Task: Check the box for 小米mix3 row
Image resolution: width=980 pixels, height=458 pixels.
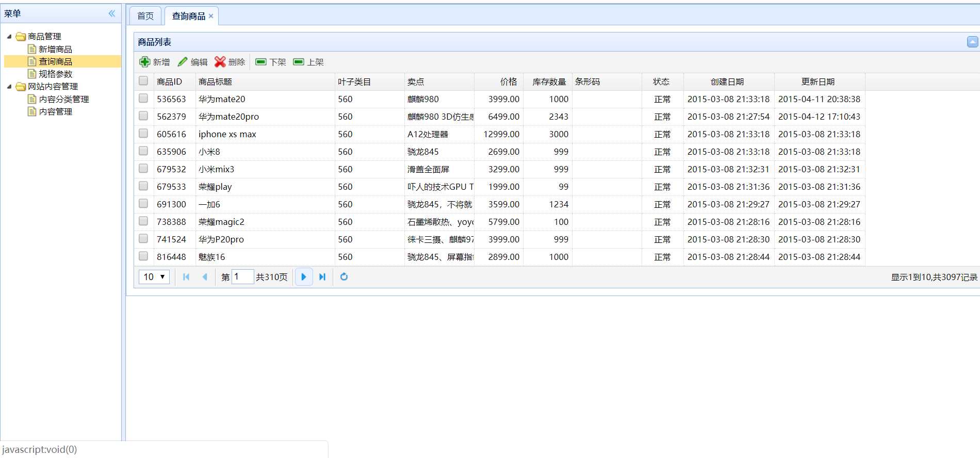Action: (143, 168)
